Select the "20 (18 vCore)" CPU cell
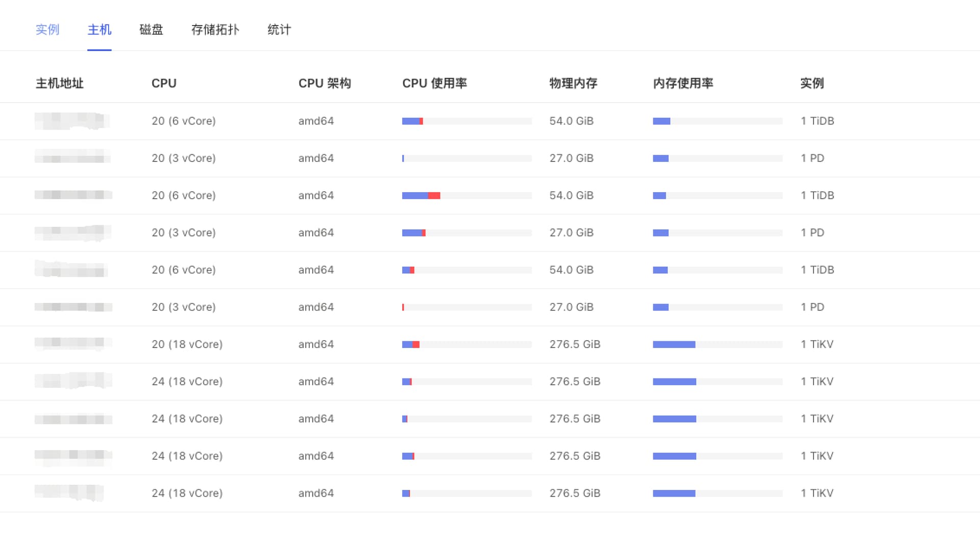The image size is (980, 541). 187,344
